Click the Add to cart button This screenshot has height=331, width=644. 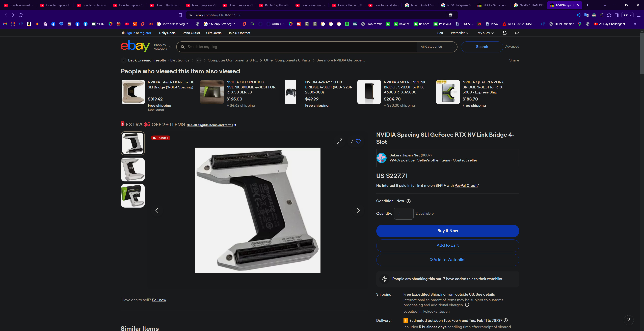click(x=447, y=245)
